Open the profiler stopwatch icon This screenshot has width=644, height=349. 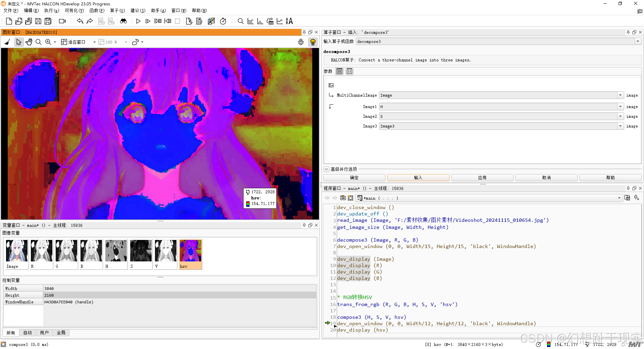(x=223, y=21)
